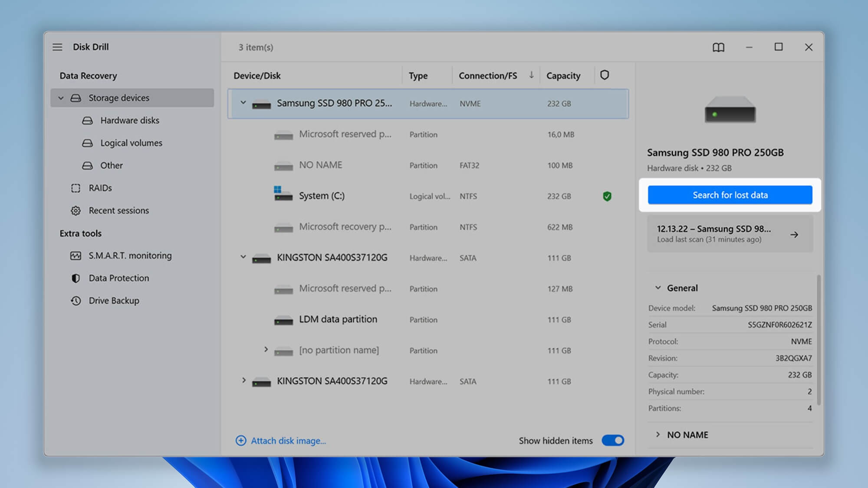This screenshot has width=868, height=488.
Task: Click the plus icon for Attach disk image
Action: pos(241,441)
